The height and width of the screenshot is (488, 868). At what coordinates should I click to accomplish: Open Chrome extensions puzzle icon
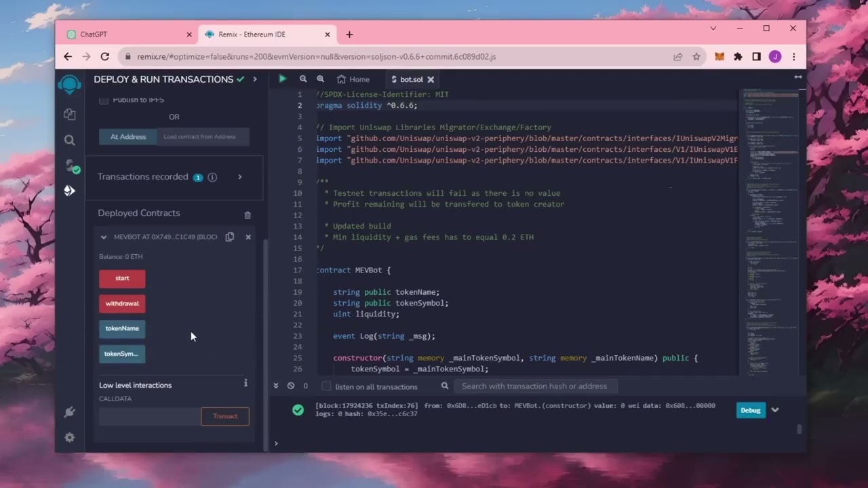click(738, 57)
